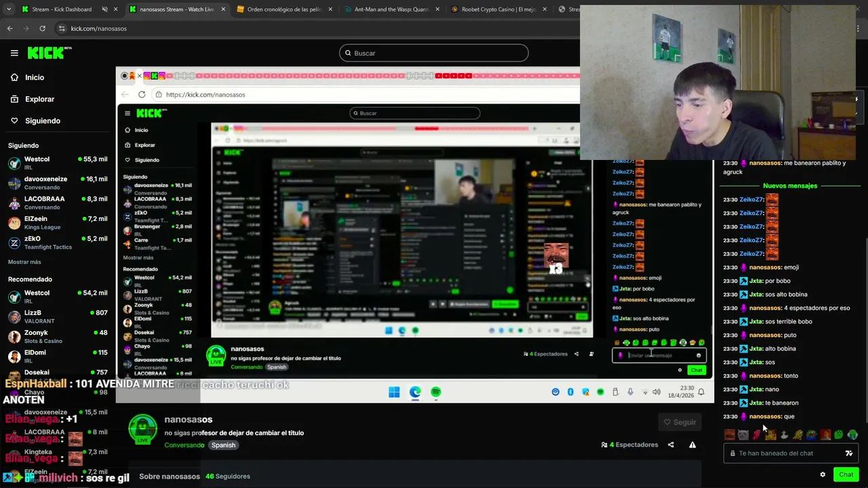Share the nanosasos stream

[x=671, y=445]
